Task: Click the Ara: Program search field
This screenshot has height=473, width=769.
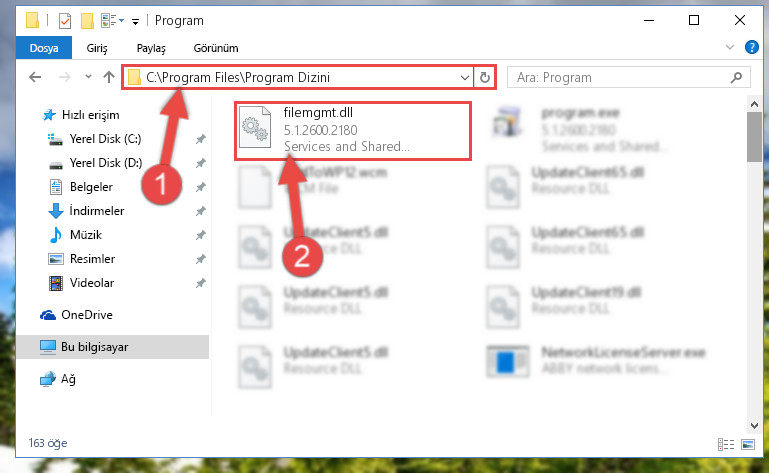Action: pyautogui.click(x=621, y=78)
